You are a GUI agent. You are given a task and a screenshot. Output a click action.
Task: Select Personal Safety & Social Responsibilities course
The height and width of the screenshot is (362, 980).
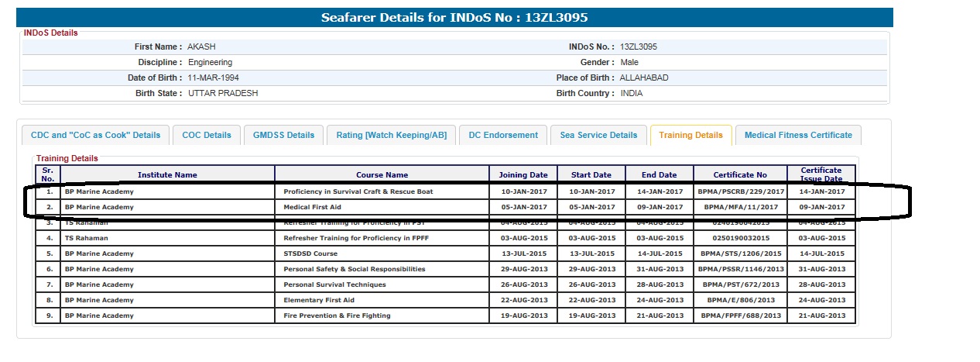pyautogui.click(x=354, y=269)
